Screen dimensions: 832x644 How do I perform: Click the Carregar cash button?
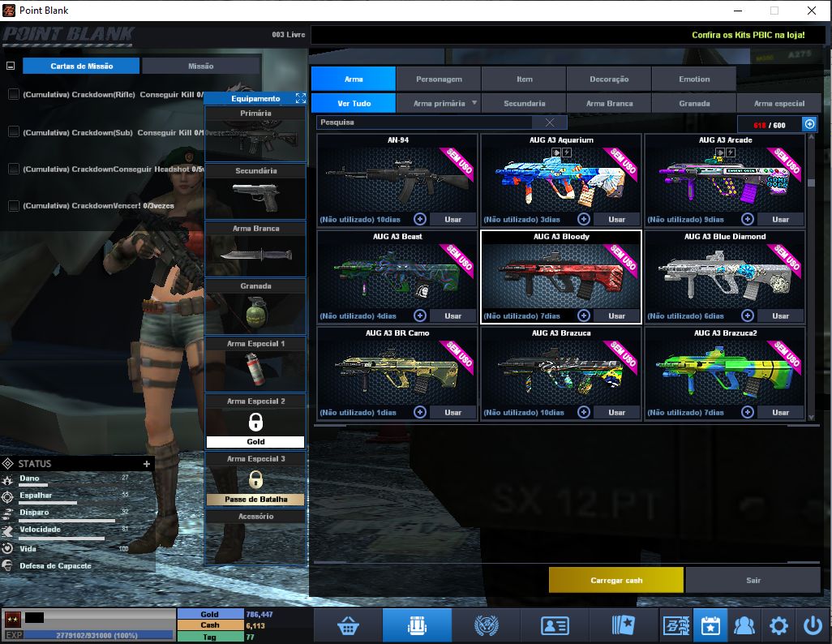click(616, 580)
